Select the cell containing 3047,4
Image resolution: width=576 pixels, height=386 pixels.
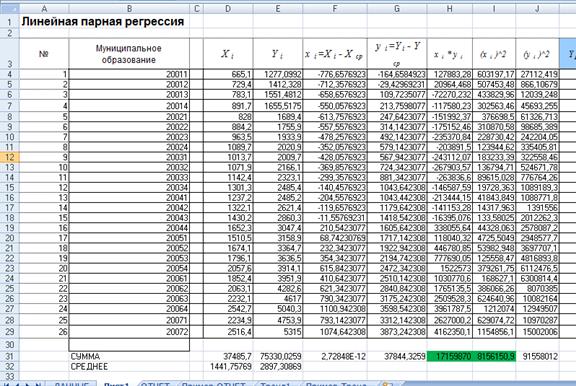278,228
